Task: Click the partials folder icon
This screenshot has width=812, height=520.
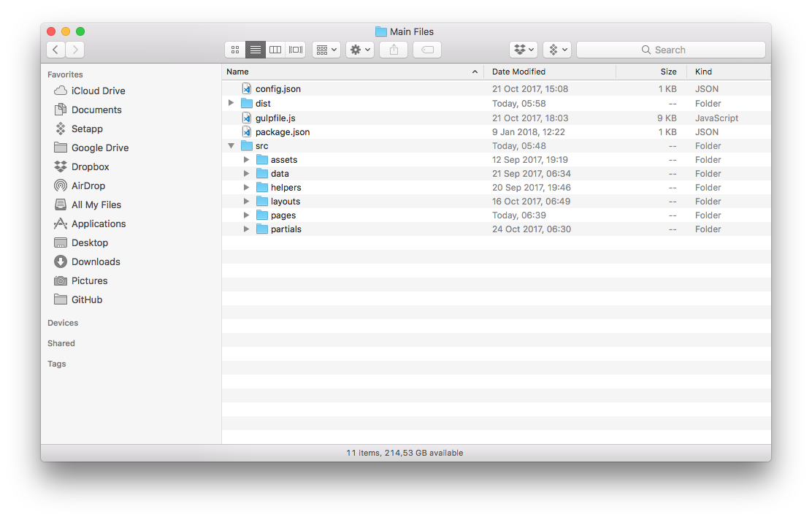Action: pyautogui.click(x=262, y=229)
